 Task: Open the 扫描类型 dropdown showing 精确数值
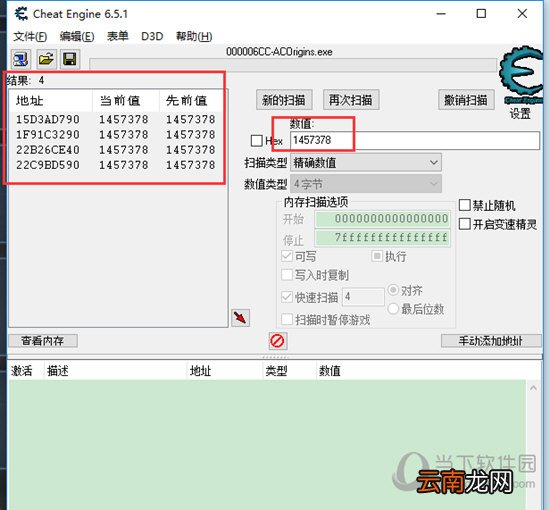pos(366,163)
